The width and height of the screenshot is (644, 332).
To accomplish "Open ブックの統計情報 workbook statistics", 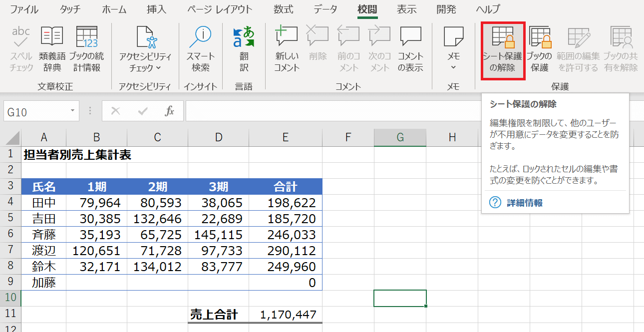I will 86,49.
